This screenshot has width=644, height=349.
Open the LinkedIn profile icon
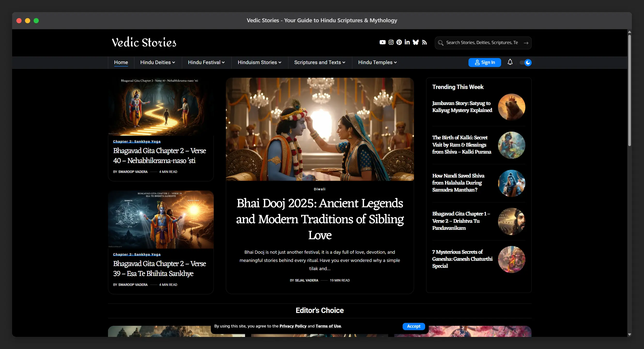click(x=407, y=42)
